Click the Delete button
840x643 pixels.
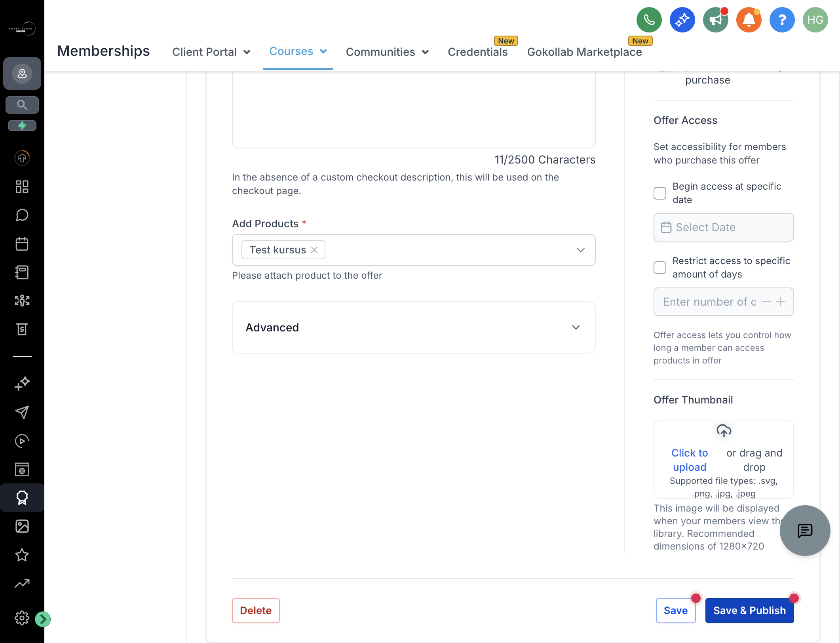(x=256, y=611)
